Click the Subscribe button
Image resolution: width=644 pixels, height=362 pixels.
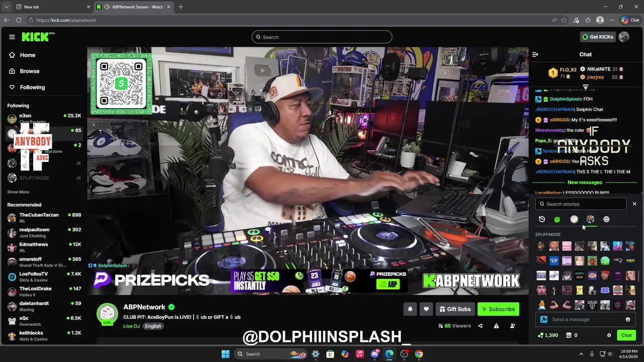pos(498,309)
